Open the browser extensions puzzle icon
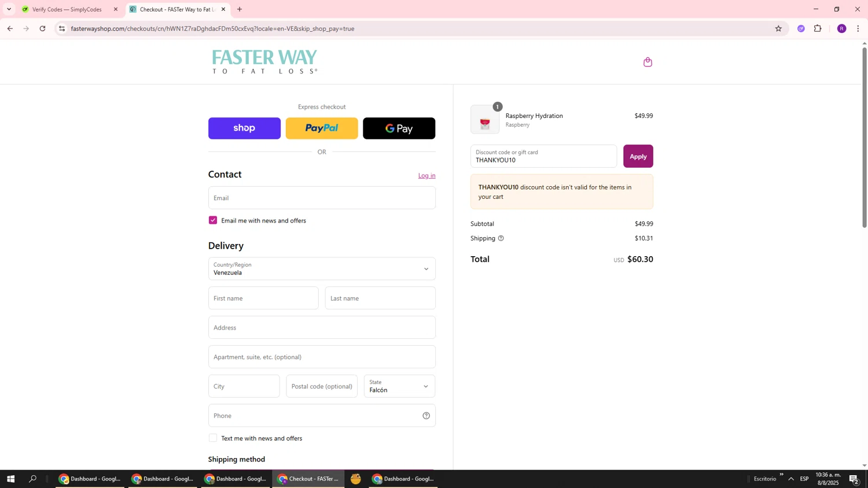This screenshot has width=868, height=488. click(x=818, y=28)
